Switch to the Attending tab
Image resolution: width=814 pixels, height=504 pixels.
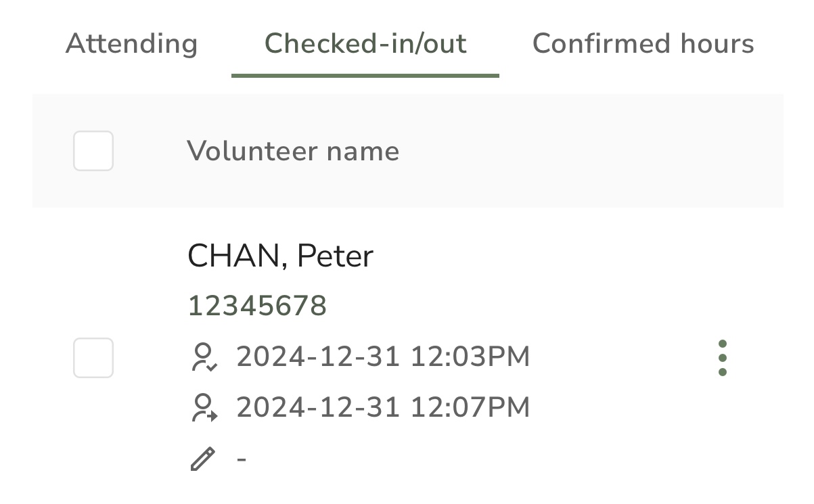131,44
